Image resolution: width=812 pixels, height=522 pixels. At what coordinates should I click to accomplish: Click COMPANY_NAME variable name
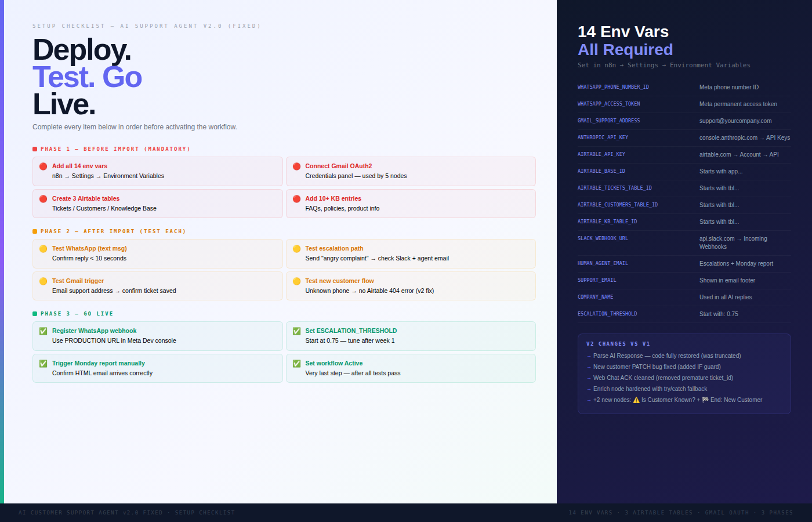pos(596,297)
